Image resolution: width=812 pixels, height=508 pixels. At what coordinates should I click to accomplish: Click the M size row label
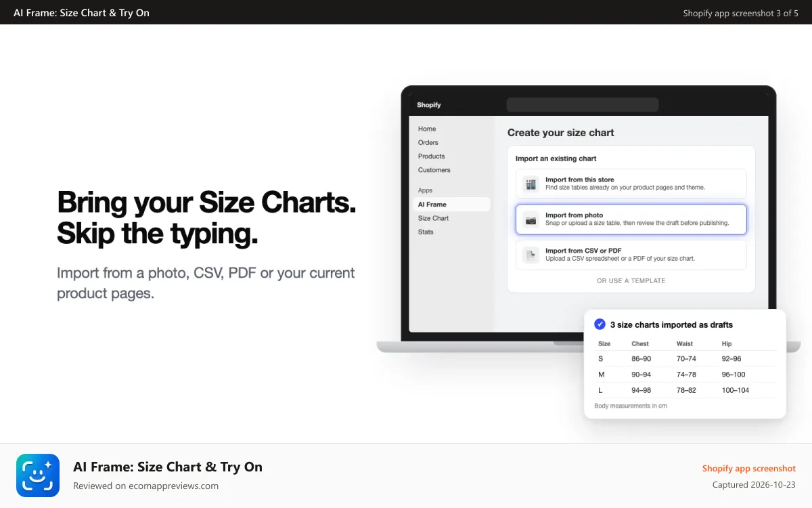pyautogui.click(x=601, y=375)
